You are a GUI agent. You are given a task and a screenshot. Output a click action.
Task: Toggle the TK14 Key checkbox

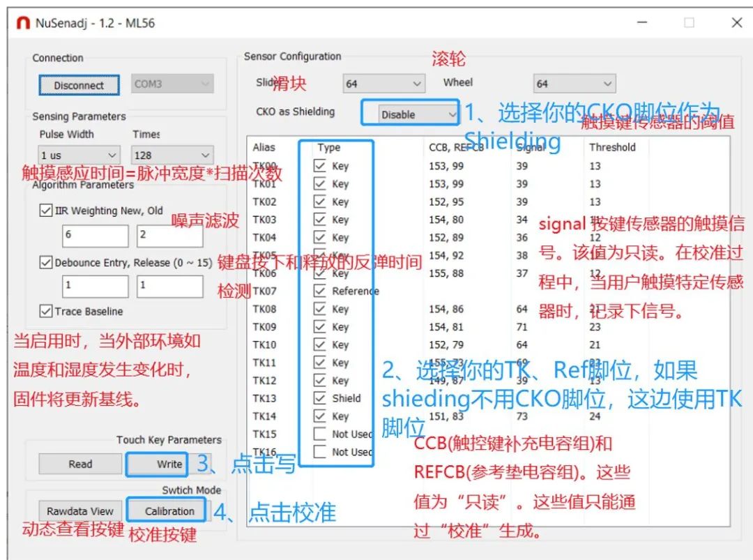pos(319,416)
